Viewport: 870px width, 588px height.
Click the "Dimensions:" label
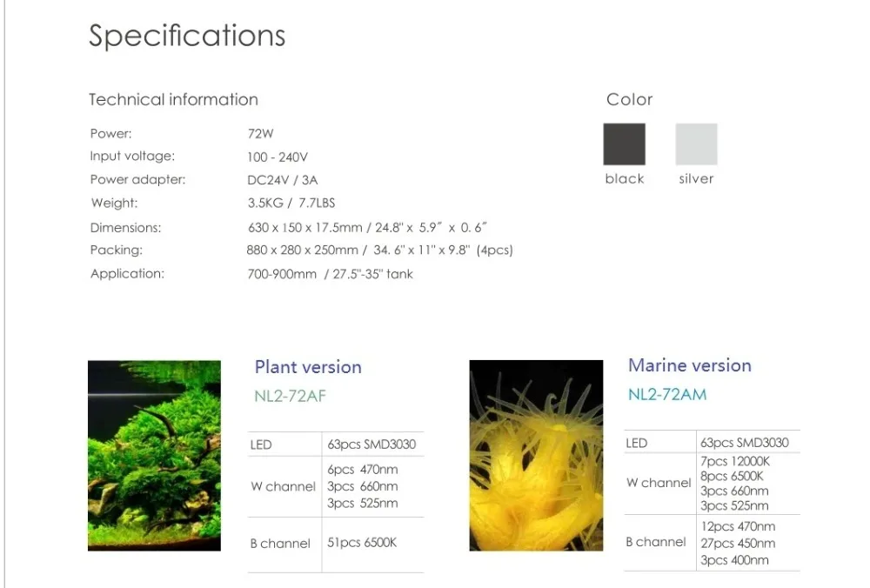(x=125, y=227)
